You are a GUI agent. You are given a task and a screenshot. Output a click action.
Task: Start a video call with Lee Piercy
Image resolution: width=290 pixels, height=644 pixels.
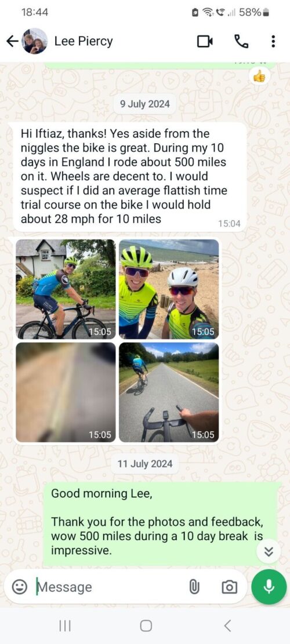205,41
